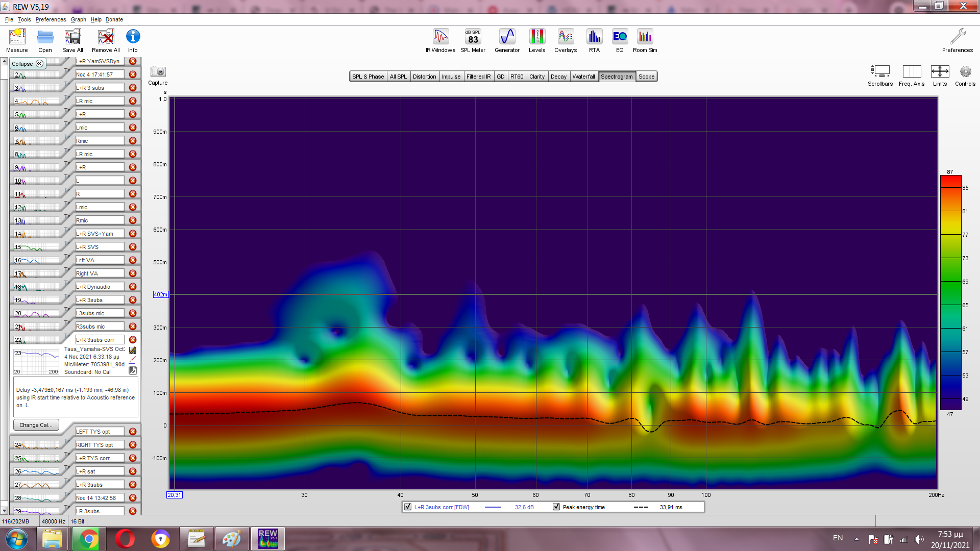Toggle L+R 3subs corr trace checkbox
The image size is (980, 551).
point(408,507)
